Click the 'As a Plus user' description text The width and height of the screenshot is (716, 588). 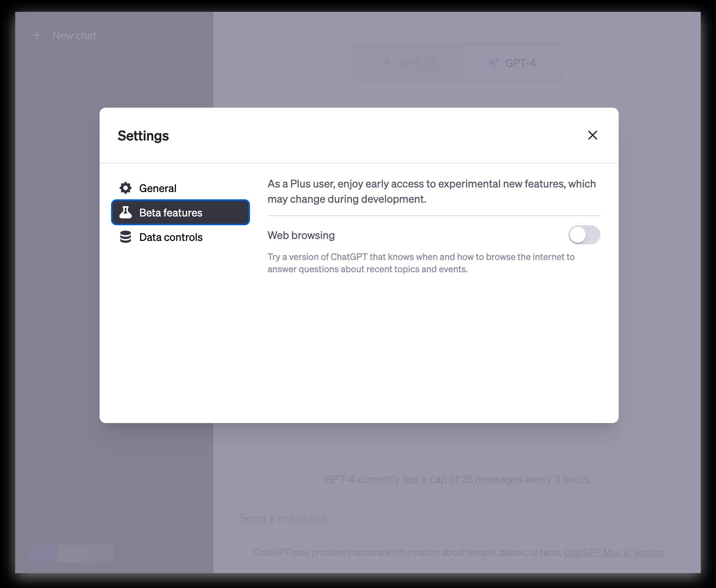click(x=432, y=191)
